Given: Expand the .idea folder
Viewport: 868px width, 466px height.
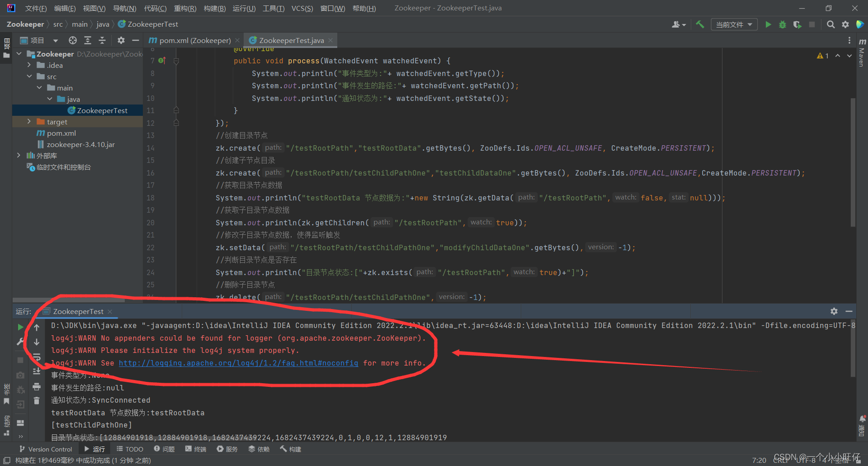Looking at the screenshot, I should click(x=29, y=65).
